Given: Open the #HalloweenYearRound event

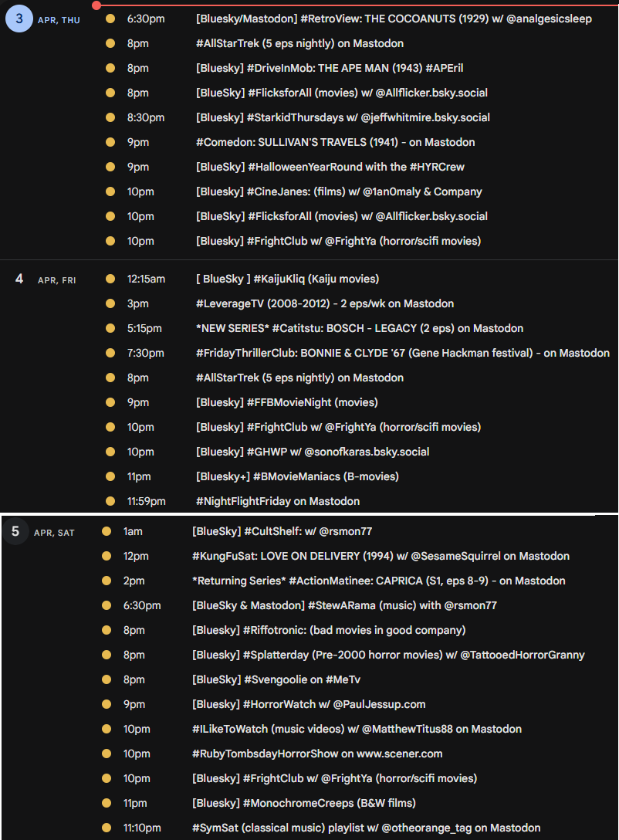Looking at the screenshot, I should [x=330, y=167].
